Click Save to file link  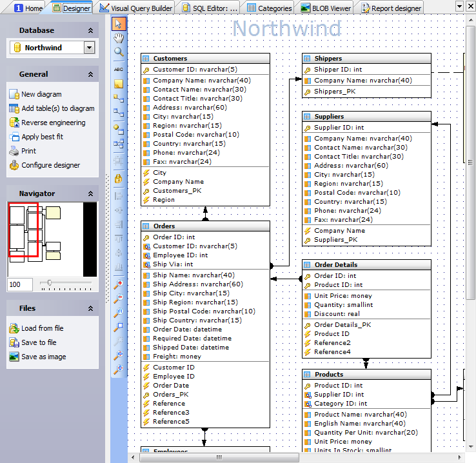pyautogui.click(x=39, y=342)
